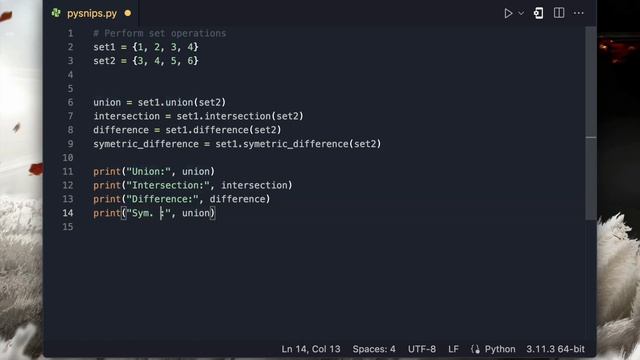This screenshot has height=360, width=640.
Task: Click "set1.difference(set2)" on line 8
Action: coord(223,130)
